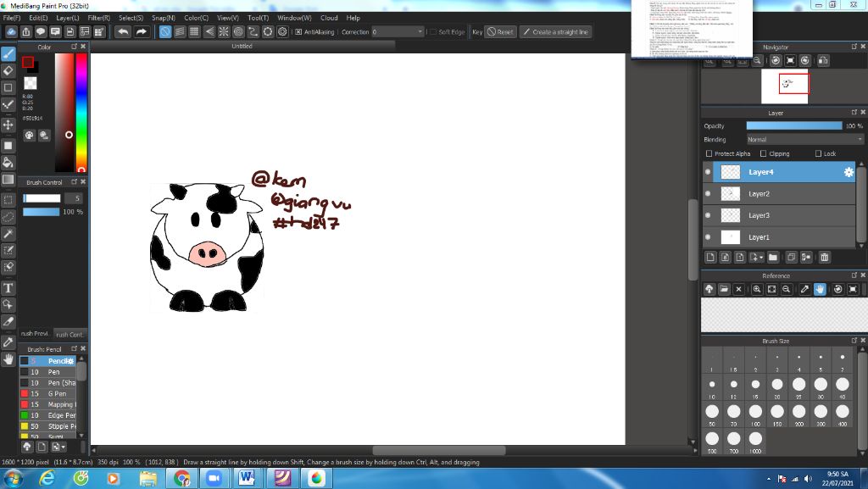Open the Cloud menu
Image resolution: width=868 pixels, height=489 pixels.
point(329,18)
